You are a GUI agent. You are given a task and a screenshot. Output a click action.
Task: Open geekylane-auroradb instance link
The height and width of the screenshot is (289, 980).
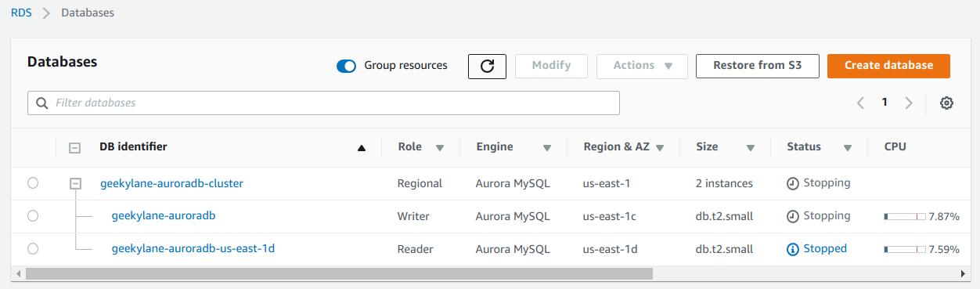coord(164,215)
